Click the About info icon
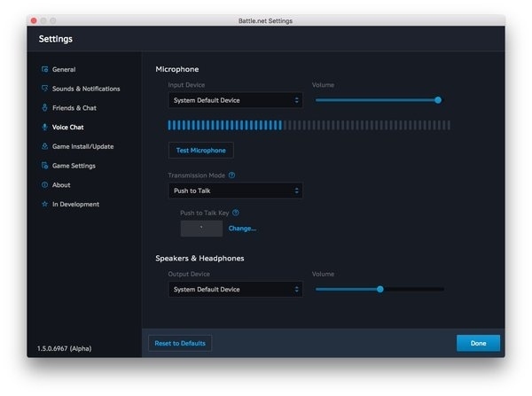This screenshot has height=396, width=532. point(45,185)
